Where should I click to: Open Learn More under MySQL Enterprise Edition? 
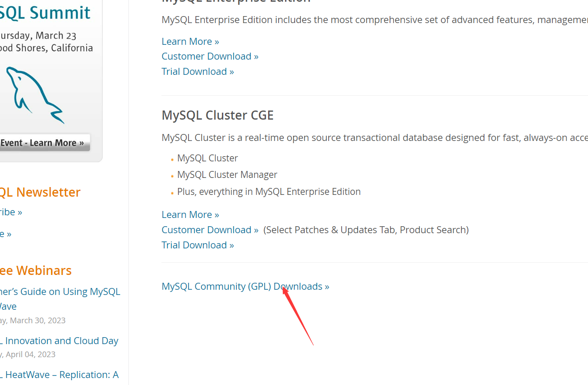190,41
